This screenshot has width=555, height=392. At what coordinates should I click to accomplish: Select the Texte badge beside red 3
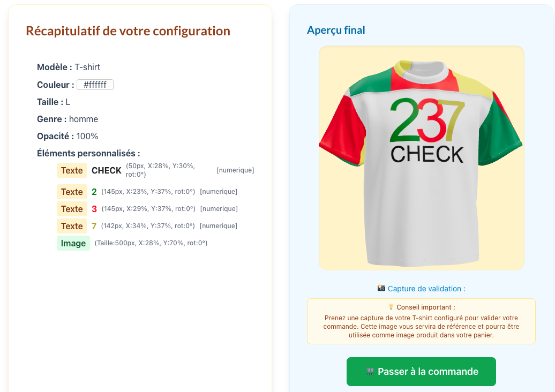72,209
